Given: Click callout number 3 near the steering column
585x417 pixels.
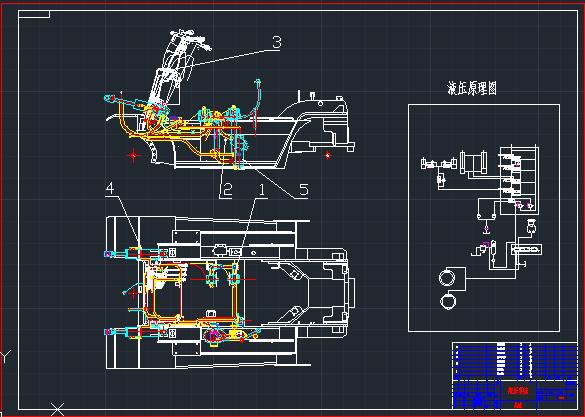Looking at the screenshot, I should point(277,42).
